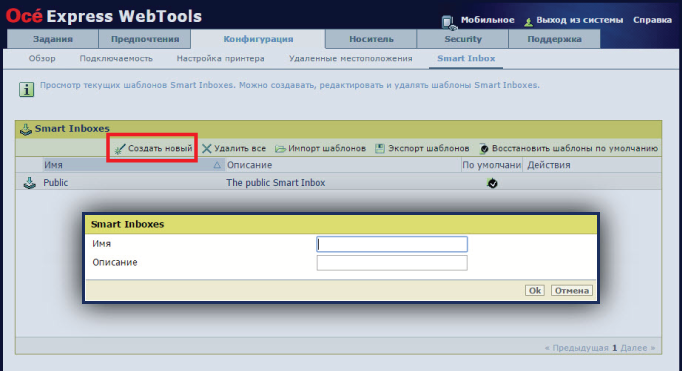Click the Далее » pagination link
The width and height of the screenshot is (682, 371).
(x=638, y=348)
